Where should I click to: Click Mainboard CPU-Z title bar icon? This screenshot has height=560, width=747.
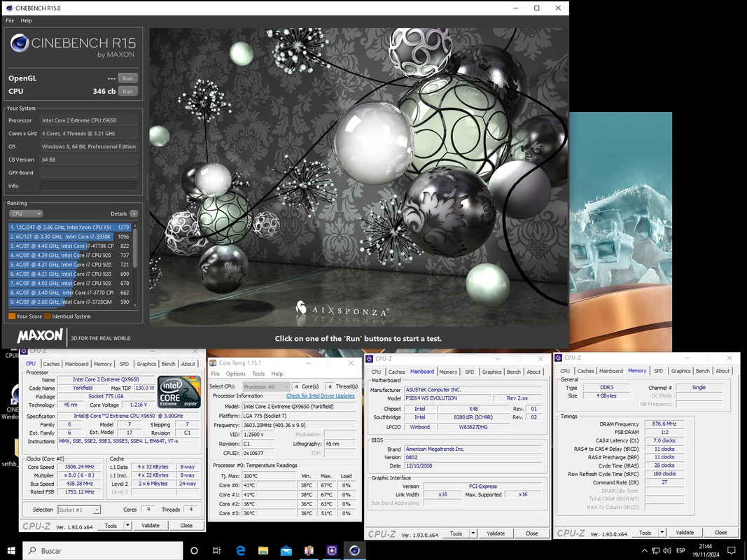369,358
